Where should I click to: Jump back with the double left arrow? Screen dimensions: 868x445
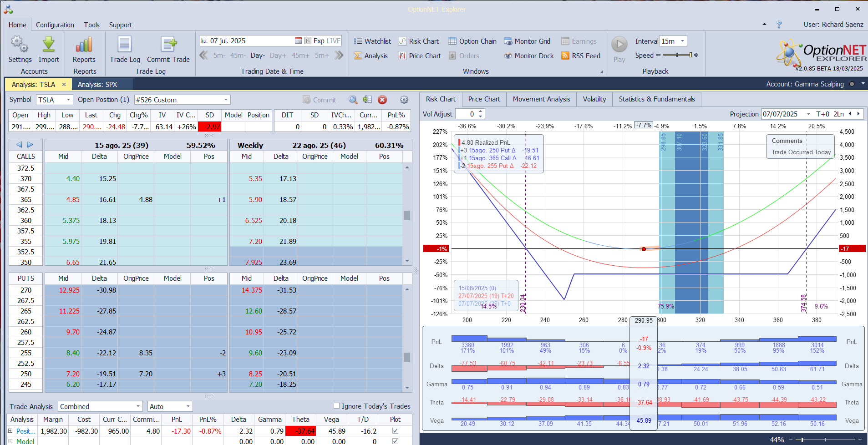click(204, 55)
